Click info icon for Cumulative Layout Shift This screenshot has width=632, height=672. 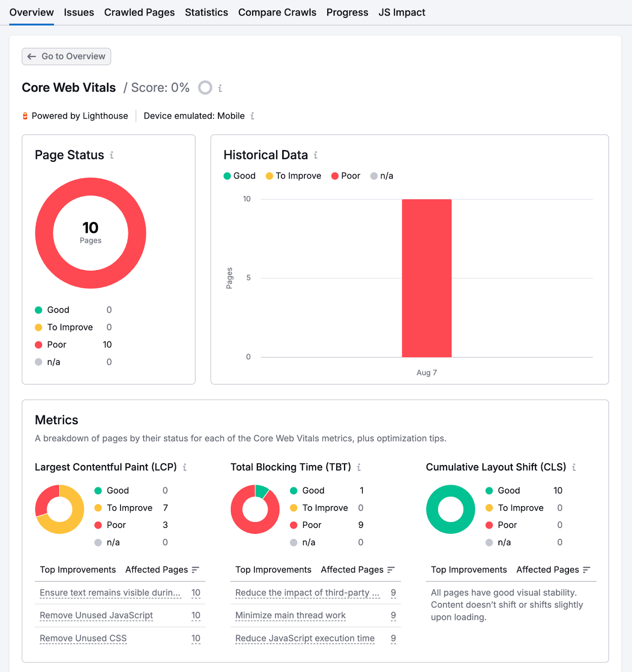(x=574, y=467)
